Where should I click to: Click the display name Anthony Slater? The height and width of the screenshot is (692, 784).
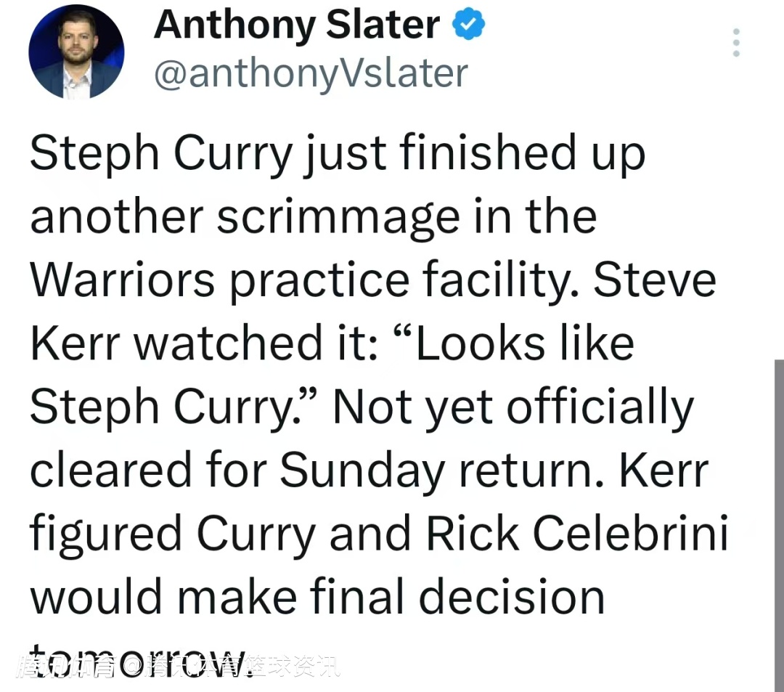pyautogui.click(x=297, y=25)
